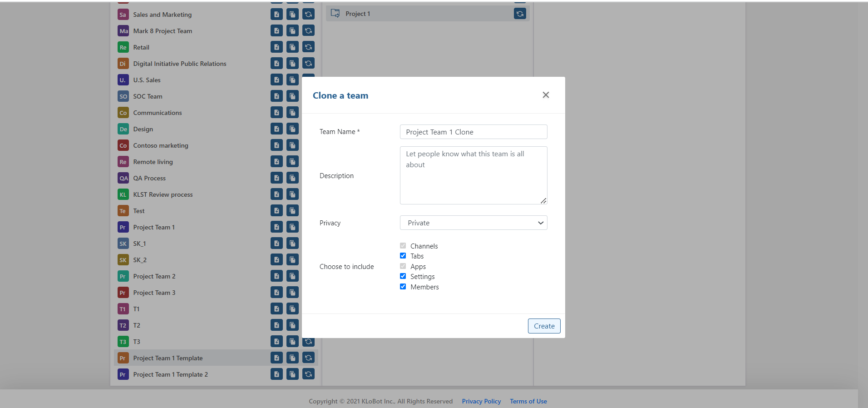Screen dimensions: 868x408
Task: Click the sync icon for Digital Initiative Public Relations
Action: (308, 64)
